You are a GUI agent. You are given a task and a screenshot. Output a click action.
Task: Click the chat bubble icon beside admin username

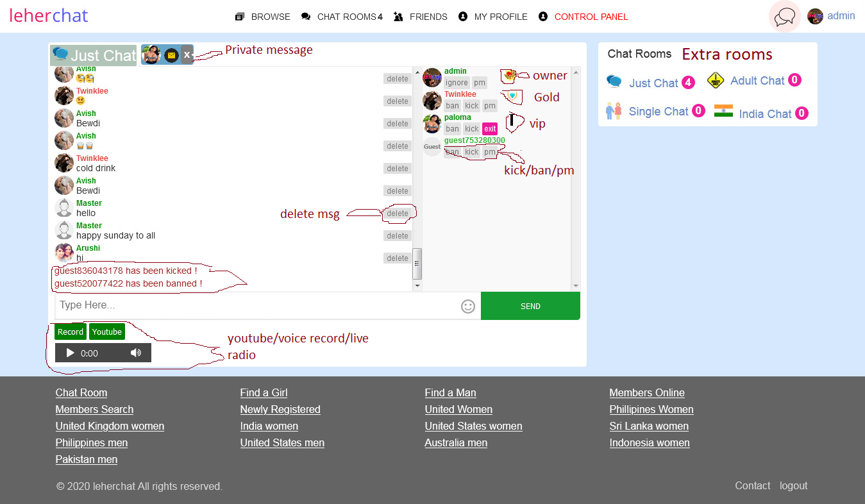coord(785,16)
